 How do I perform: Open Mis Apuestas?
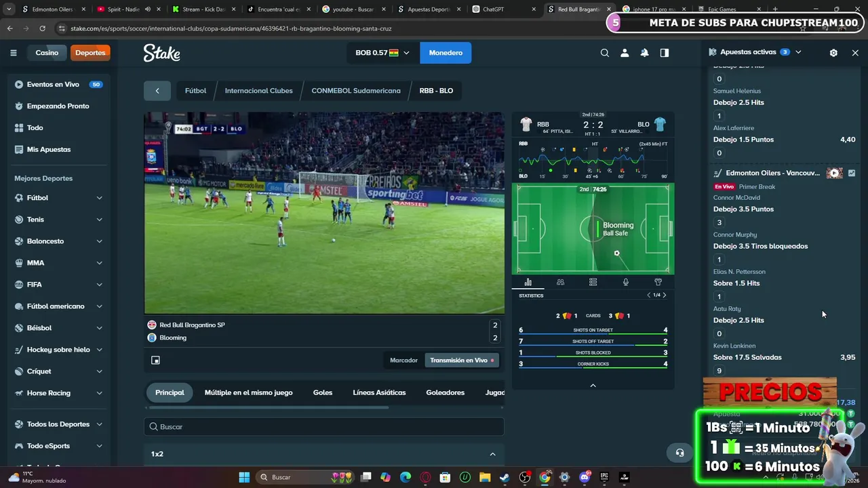pos(58,149)
